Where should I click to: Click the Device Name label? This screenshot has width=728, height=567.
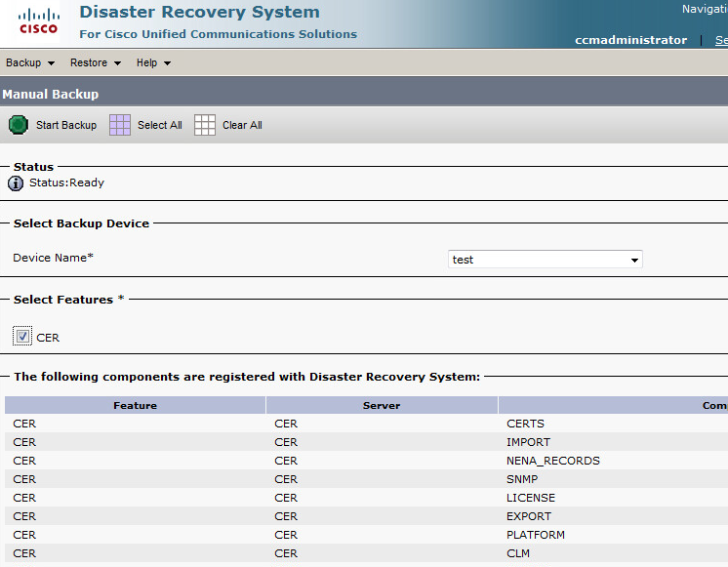coord(53,258)
